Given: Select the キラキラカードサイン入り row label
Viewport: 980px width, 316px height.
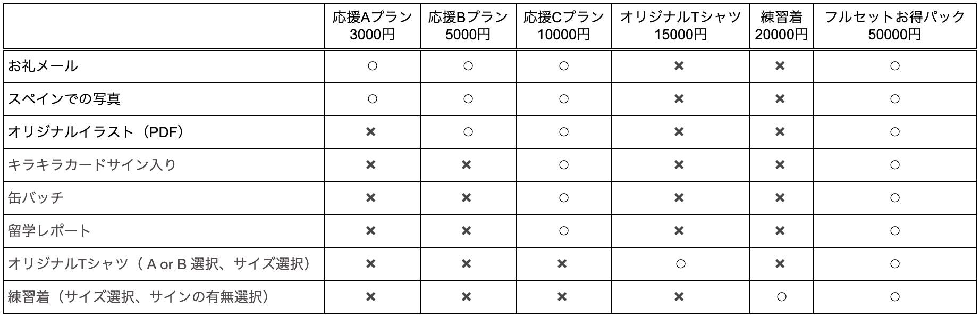Looking at the screenshot, I should [92, 165].
